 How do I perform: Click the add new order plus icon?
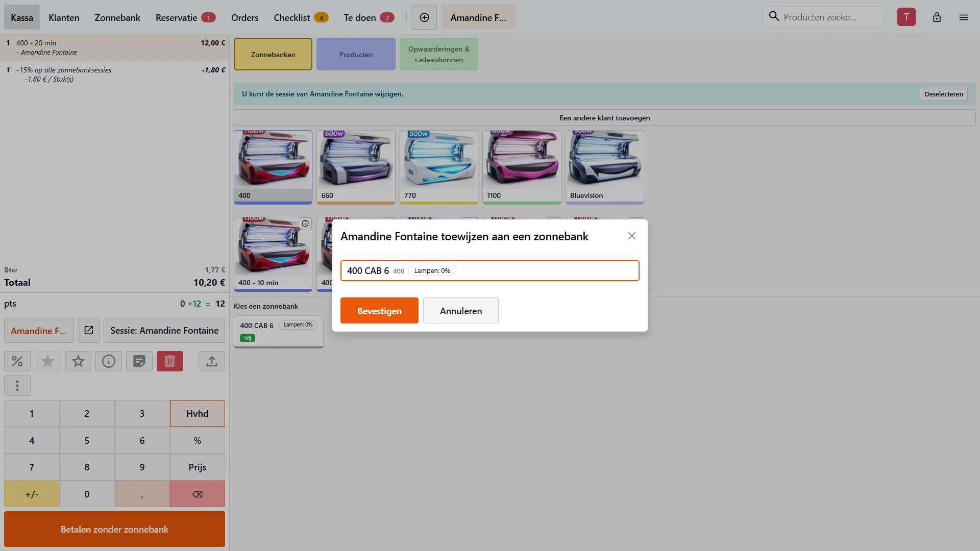click(424, 17)
